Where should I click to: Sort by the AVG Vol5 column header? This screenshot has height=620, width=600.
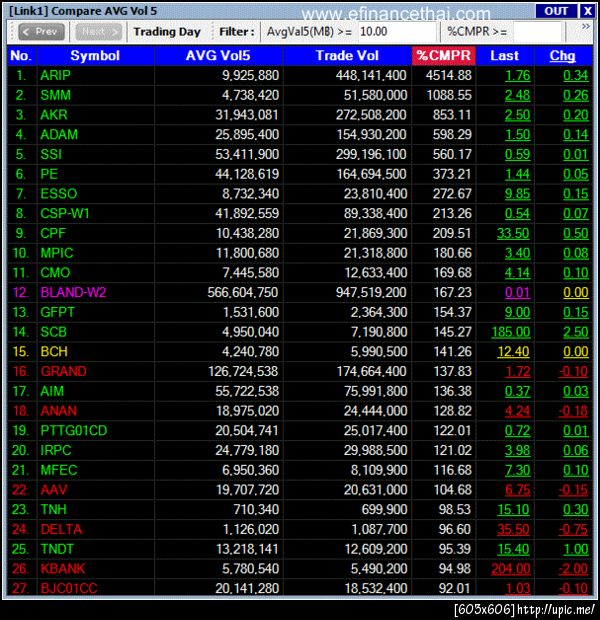click(218, 55)
